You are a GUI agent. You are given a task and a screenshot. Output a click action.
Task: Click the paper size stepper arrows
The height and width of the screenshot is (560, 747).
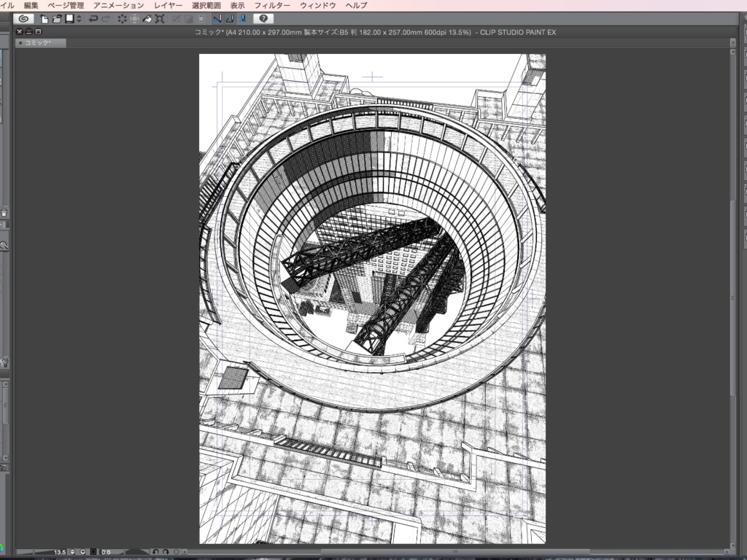[77, 19]
